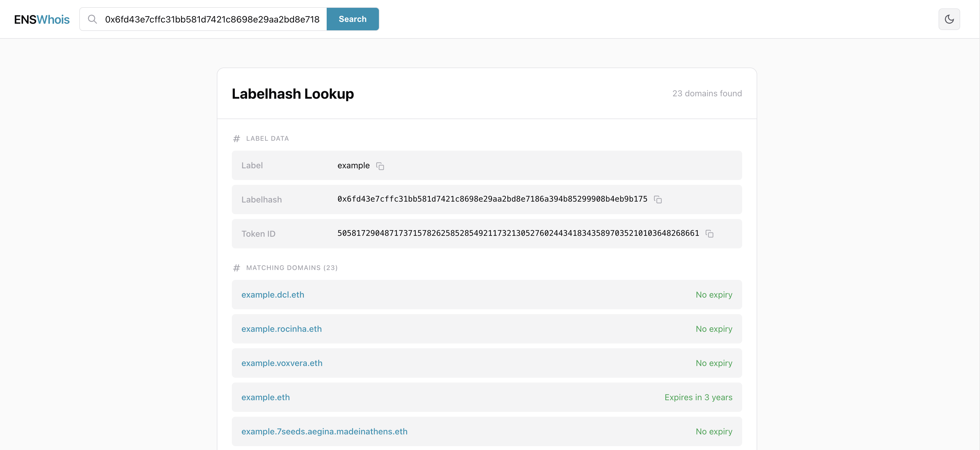
Task: Click the Token ID numeric value
Action: tap(518, 233)
